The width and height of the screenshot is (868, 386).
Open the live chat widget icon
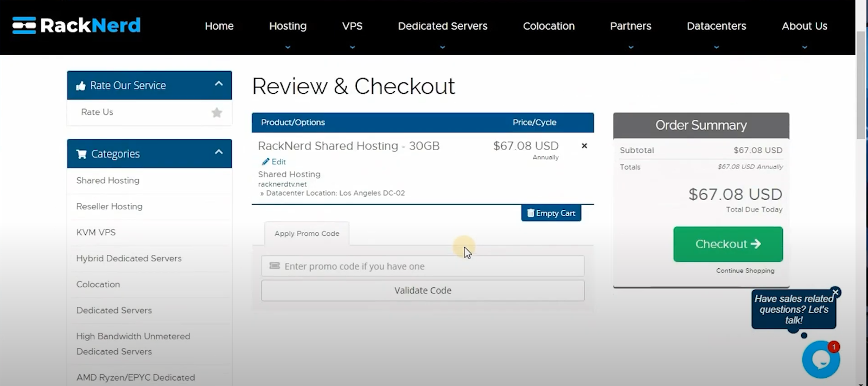pos(821,359)
